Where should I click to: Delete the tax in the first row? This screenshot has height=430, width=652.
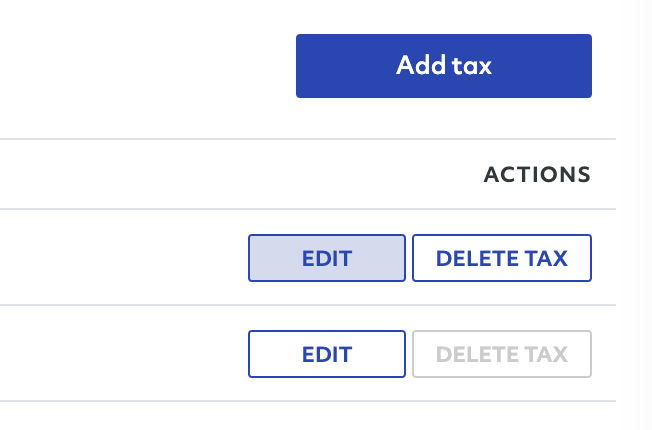[x=502, y=258]
